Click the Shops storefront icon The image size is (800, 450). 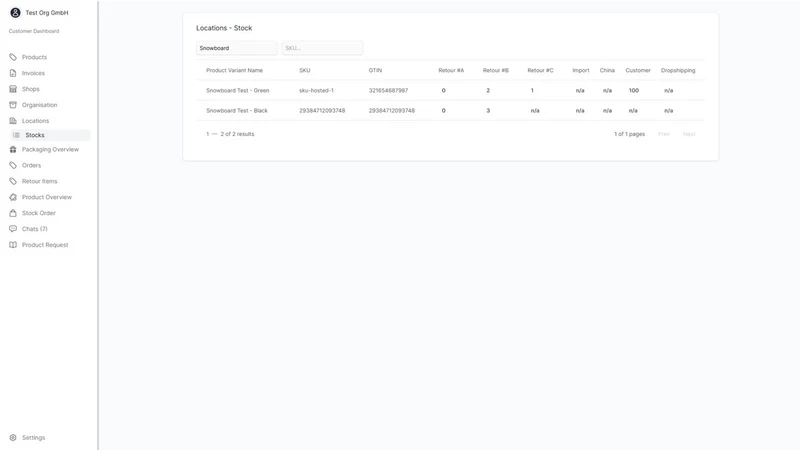[x=13, y=89]
